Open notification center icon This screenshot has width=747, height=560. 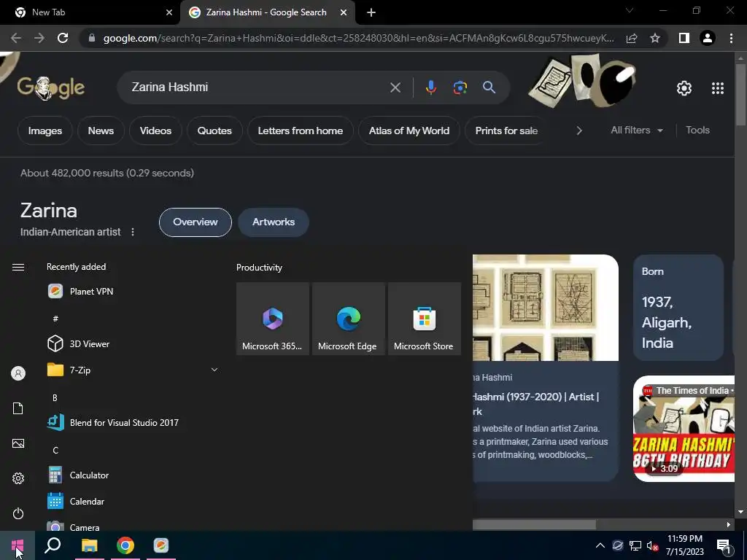(x=723, y=545)
